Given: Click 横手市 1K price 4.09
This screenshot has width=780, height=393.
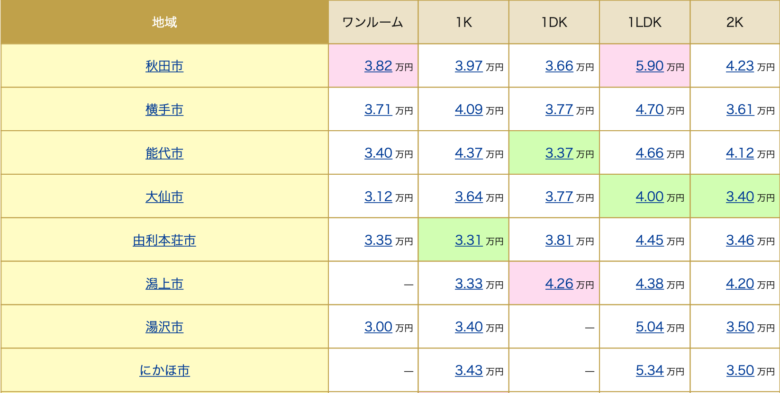Looking at the screenshot, I should tap(469, 109).
